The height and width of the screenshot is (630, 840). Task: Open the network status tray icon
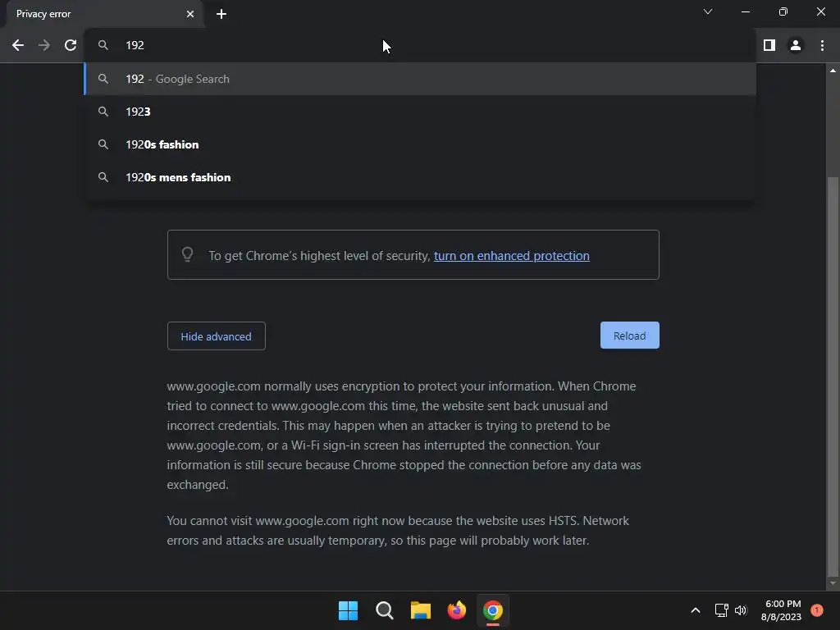[x=722, y=610]
